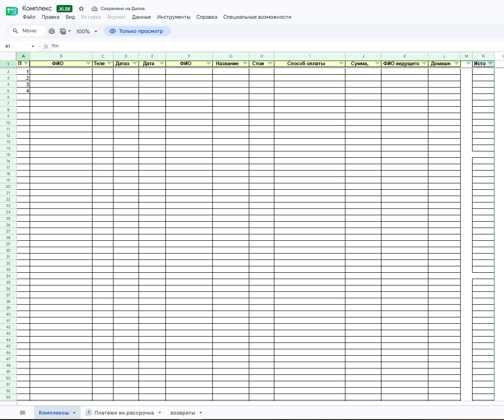Open filter on the Датаз column header
This screenshot has height=420, width=504.
point(135,64)
